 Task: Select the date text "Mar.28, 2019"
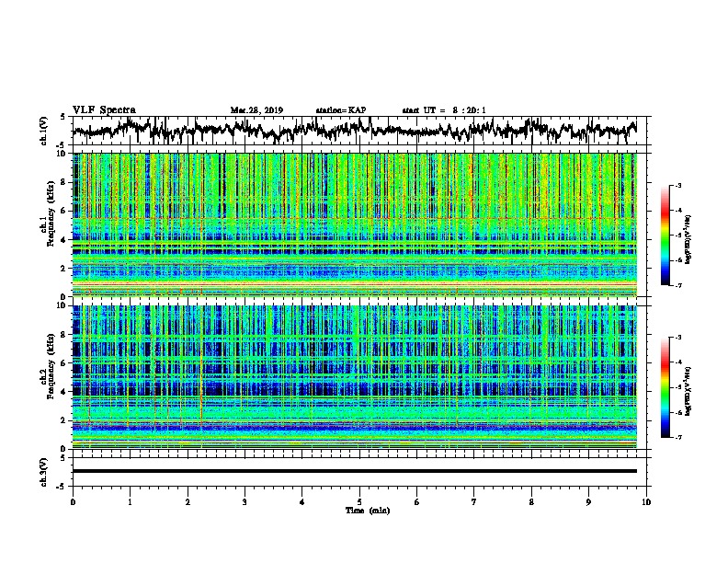(256, 110)
